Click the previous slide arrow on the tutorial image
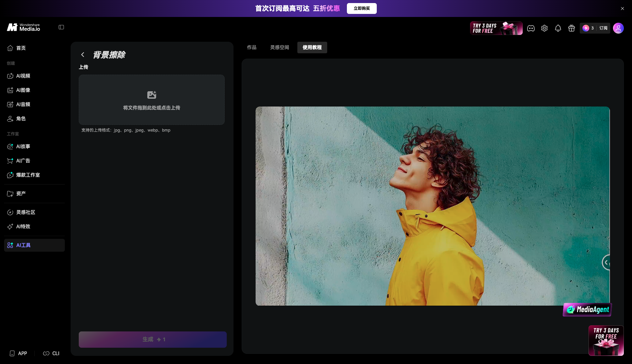The width and height of the screenshot is (632, 364). [x=606, y=262]
